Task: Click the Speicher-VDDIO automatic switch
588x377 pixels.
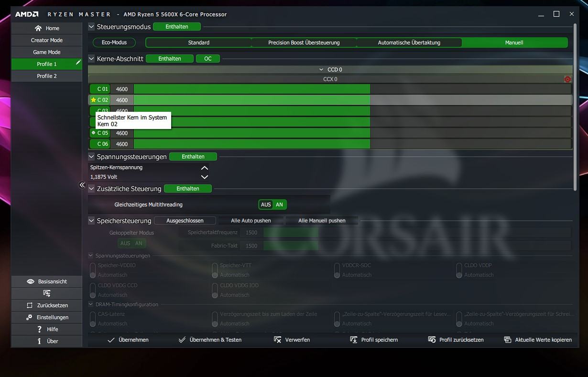Action: click(x=93, y=270)
